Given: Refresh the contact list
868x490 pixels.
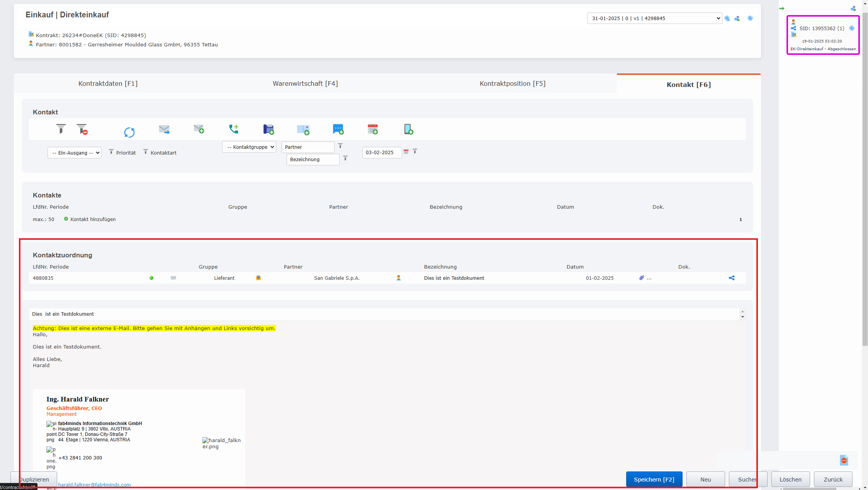Looking at the screenshot, I should (129, 132).
